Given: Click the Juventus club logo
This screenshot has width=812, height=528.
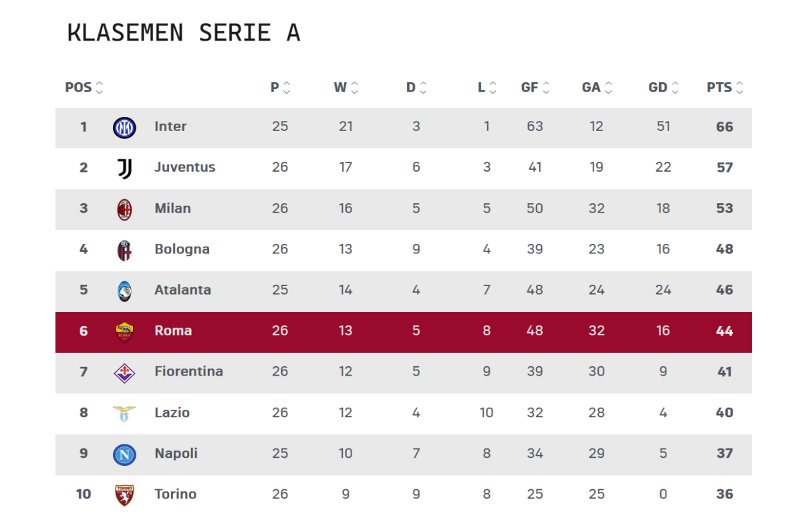Looking at the screenshot, I should pyautogui.click(x=124, y=168).
